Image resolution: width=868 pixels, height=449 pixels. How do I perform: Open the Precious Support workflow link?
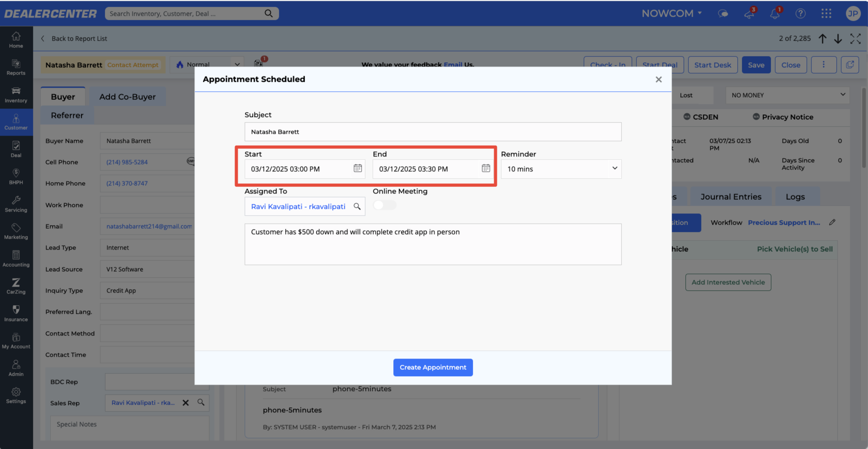[784, 222]
